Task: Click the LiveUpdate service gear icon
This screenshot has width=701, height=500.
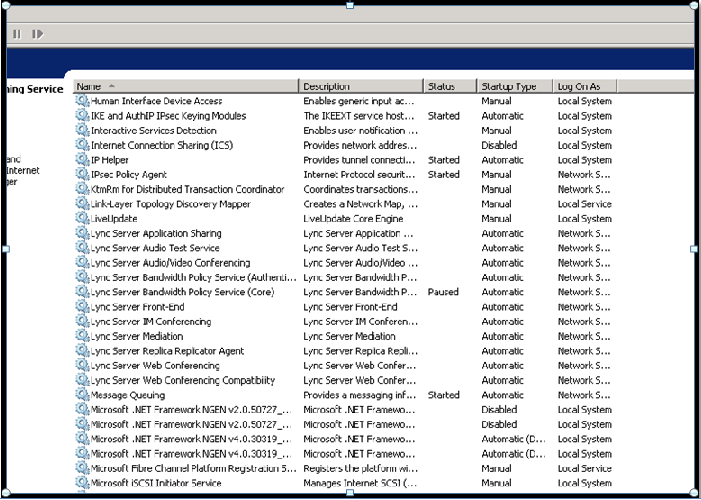Action: [x=82, y=218]
